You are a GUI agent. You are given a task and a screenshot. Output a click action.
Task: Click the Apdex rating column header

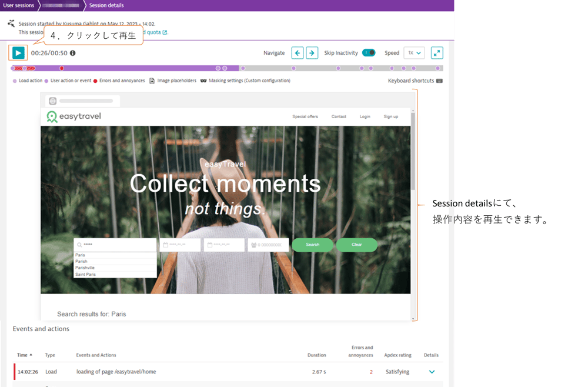click(397, 355)
